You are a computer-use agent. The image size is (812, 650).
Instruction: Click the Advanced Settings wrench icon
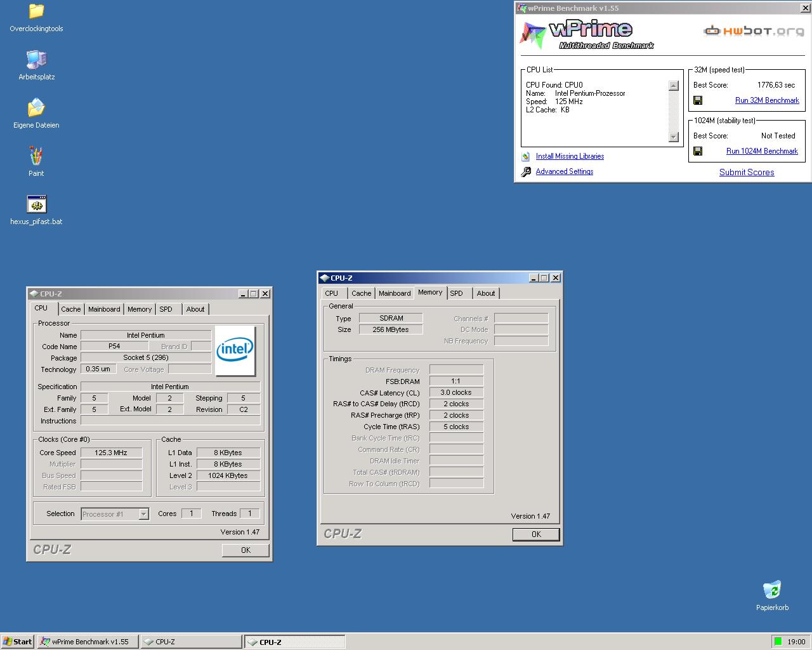coord(526,171)
